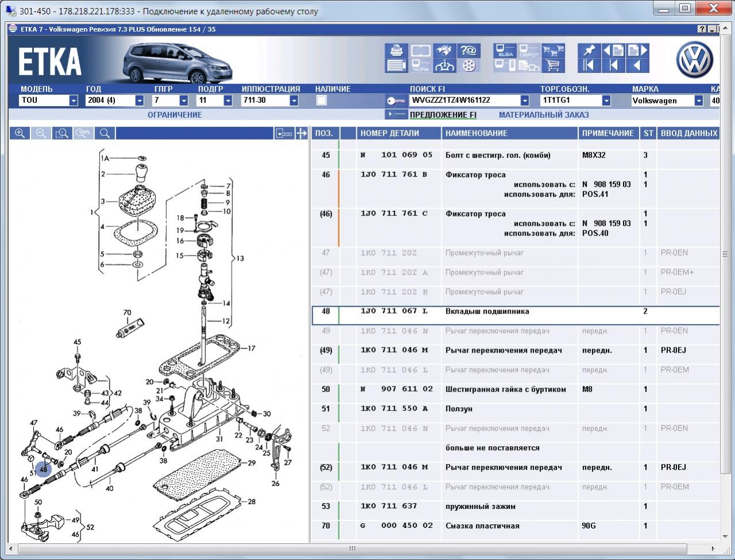The height and width of the screenshot is (560, 735).
Task: Open the МОДЕЛЬ dropdown
Action: [x=74, y=101]
